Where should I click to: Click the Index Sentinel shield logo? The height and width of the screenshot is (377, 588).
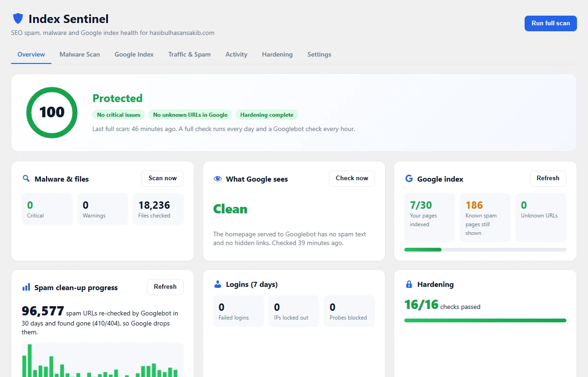(x=18, y=19)
